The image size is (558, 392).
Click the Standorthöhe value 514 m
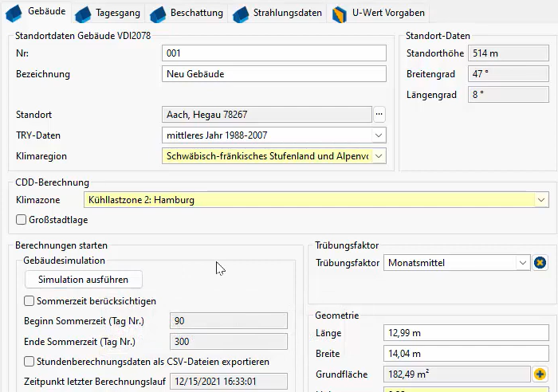509,53
